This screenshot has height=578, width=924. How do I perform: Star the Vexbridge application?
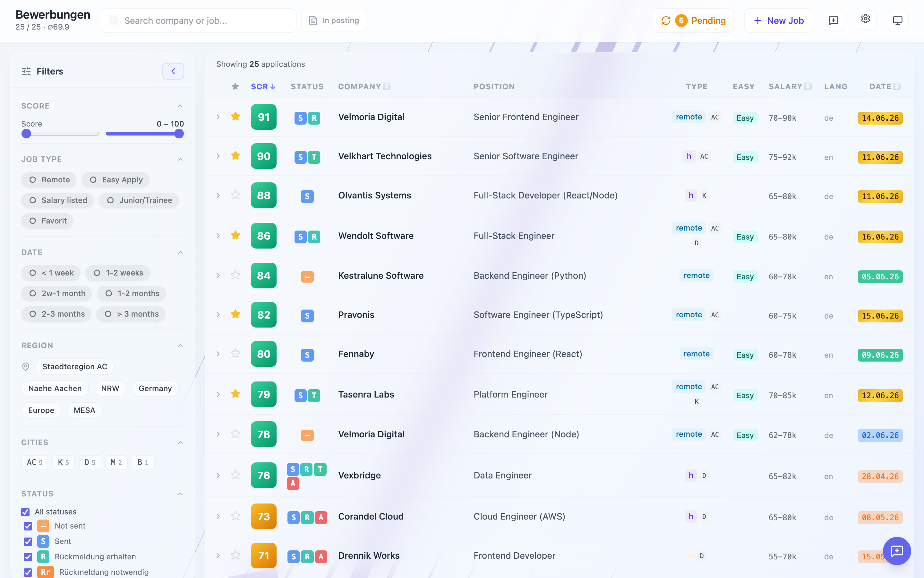pyautogui.click(x=235, y=475)
